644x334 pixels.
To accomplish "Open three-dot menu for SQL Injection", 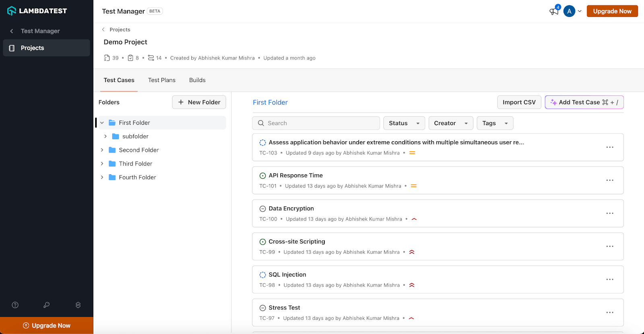I will (610, 279).
